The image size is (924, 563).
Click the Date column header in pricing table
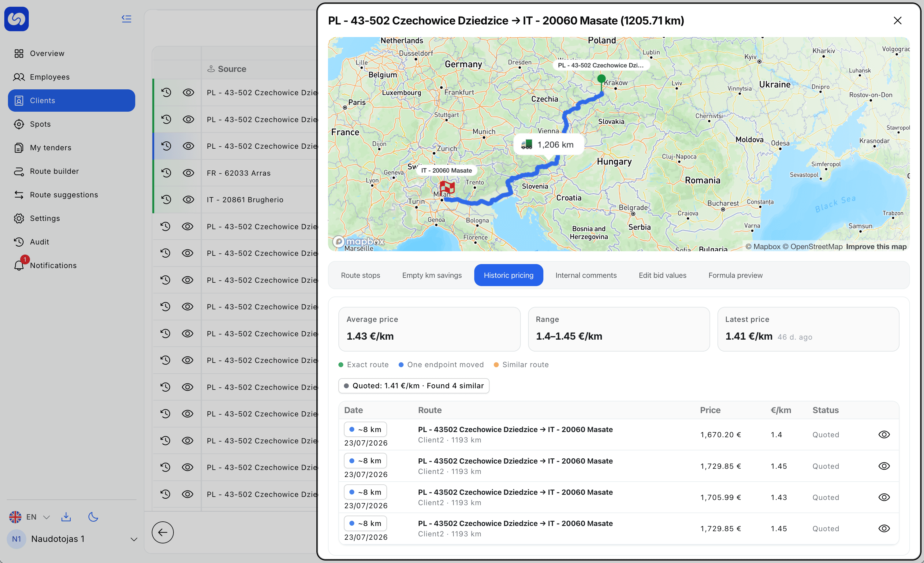(354, 410)
